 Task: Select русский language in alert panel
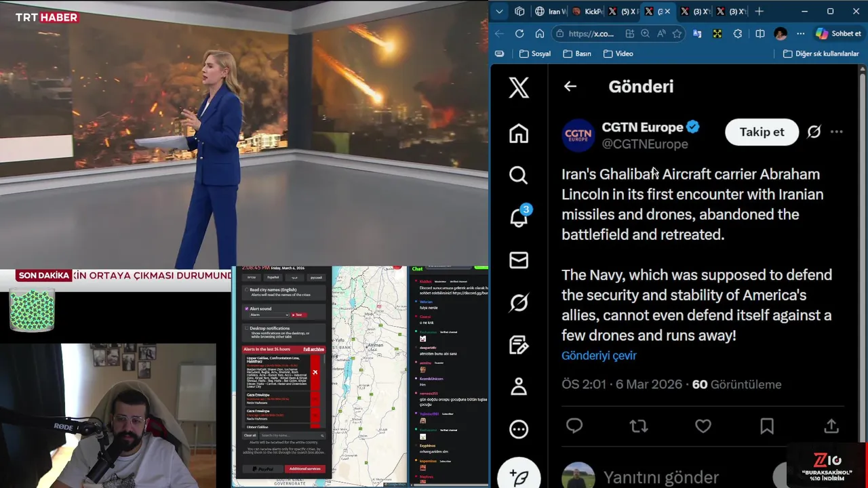coord(316,277)
